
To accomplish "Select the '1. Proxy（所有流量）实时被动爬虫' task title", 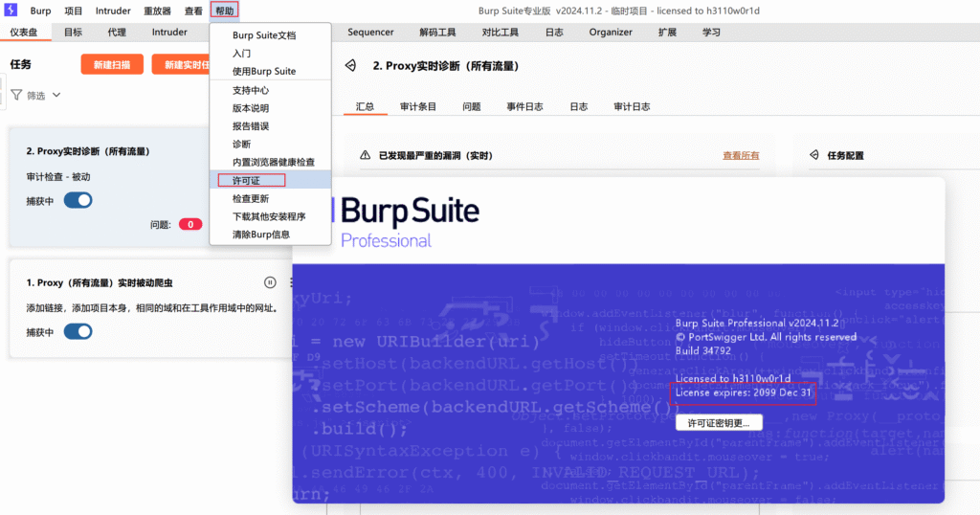I will [100, 282].
